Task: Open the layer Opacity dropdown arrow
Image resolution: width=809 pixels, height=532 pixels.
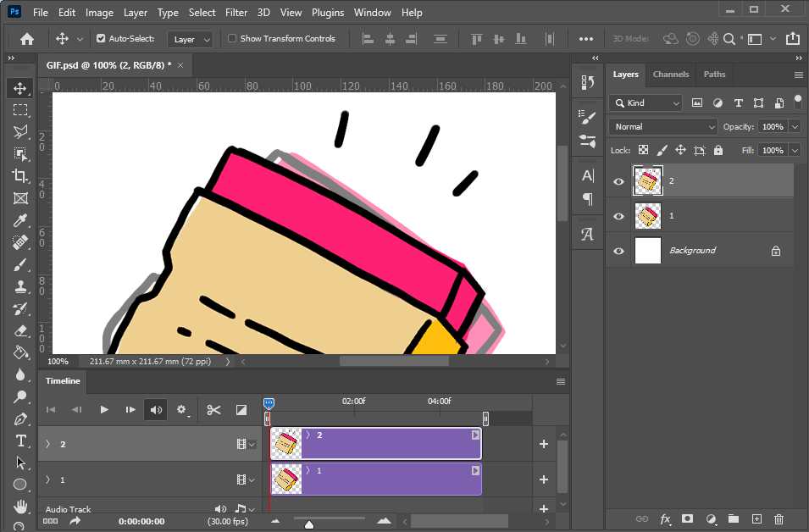Action: coord(795,126)
